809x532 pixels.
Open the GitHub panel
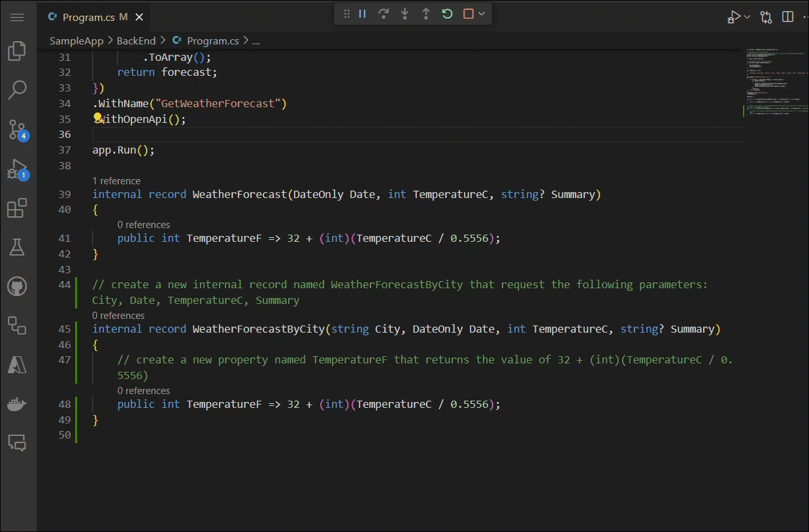click(x=17, y=286)
